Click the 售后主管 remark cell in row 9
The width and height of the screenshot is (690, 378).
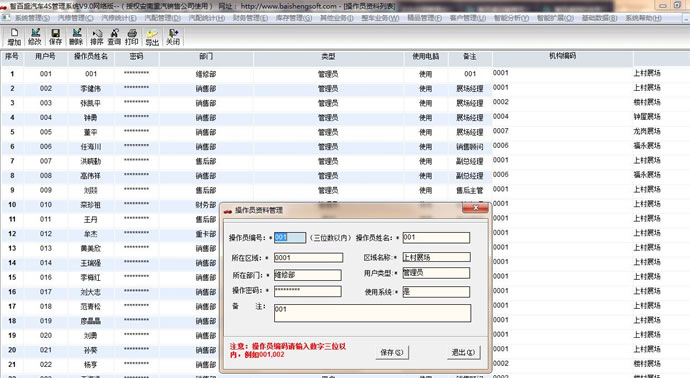pos(470,190)
